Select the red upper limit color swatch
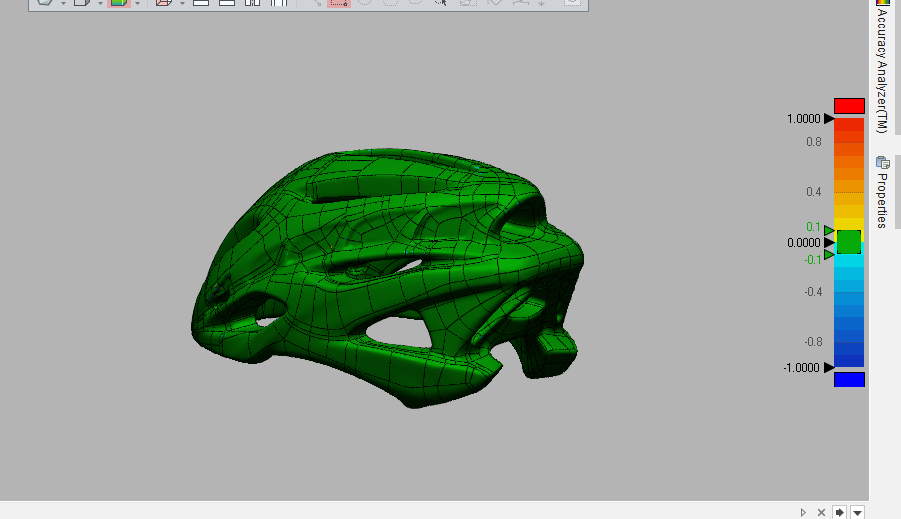The height and width of the screenshot is (519, 901). [x=849, y=106]
